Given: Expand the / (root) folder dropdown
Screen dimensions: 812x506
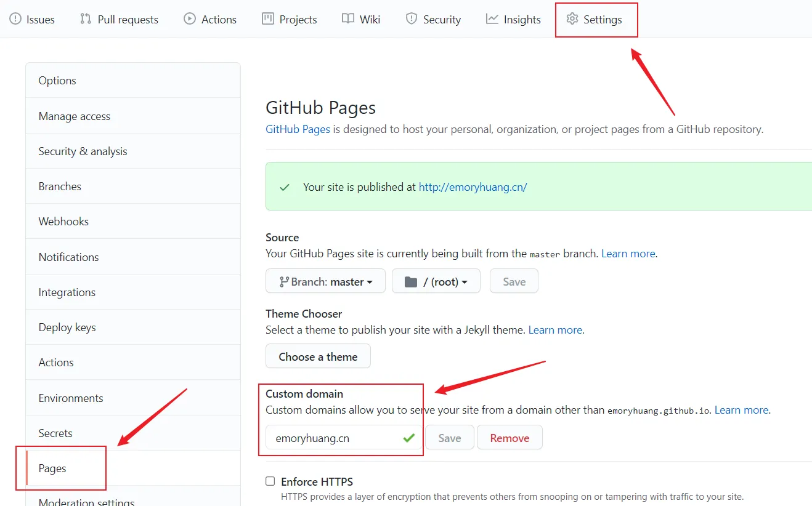Looking at the screenshot, I should 436,281.
